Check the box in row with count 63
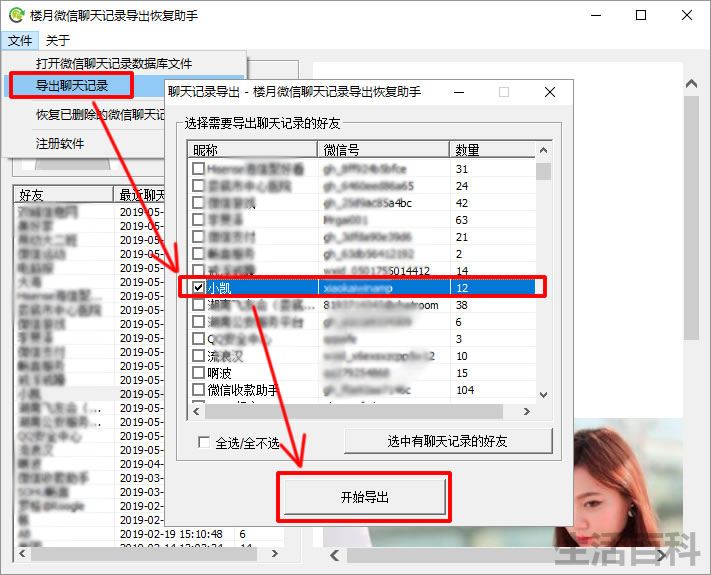This screenshot has width=711, height=575. coord(198,219)
